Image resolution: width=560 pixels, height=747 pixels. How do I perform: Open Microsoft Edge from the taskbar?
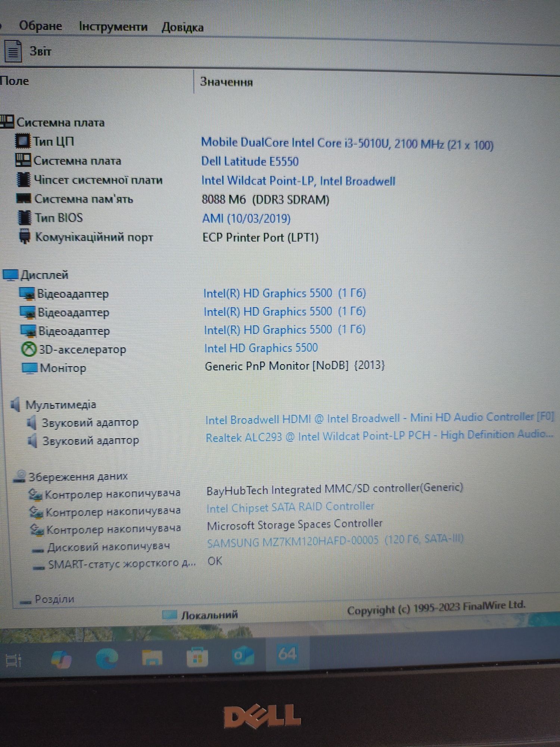(x=107, y=658)
